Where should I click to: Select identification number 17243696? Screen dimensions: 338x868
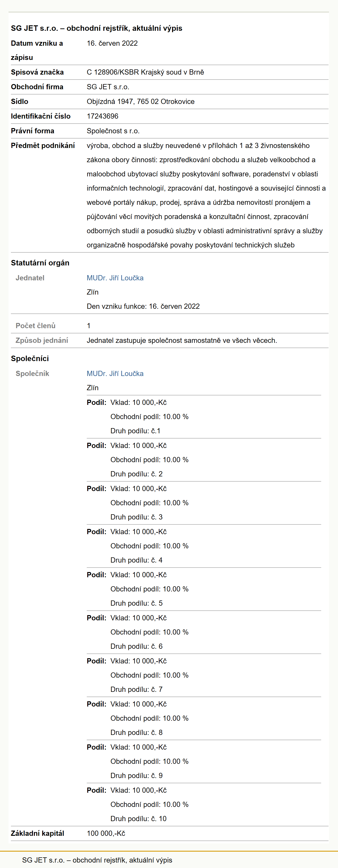pos(103,116)
